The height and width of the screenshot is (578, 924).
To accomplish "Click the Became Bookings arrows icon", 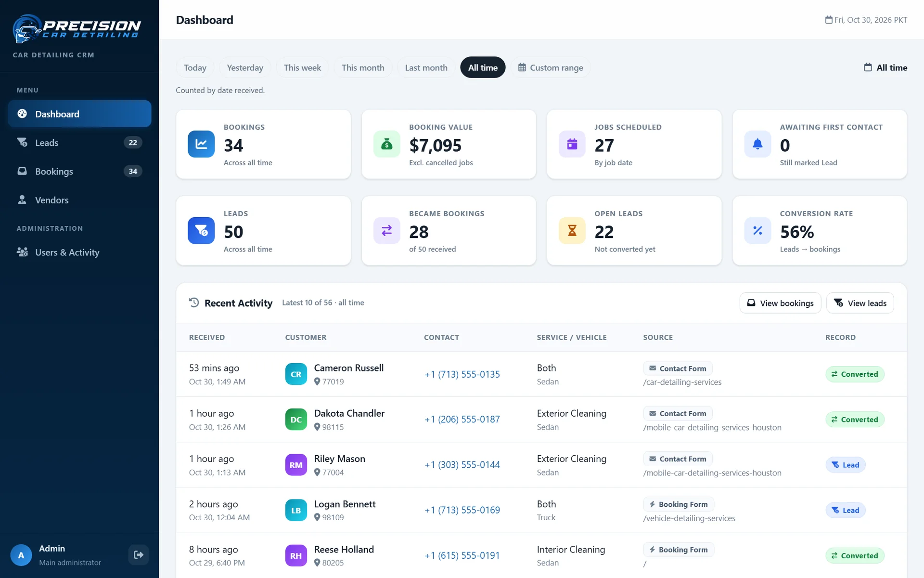I will click(386, 231).
